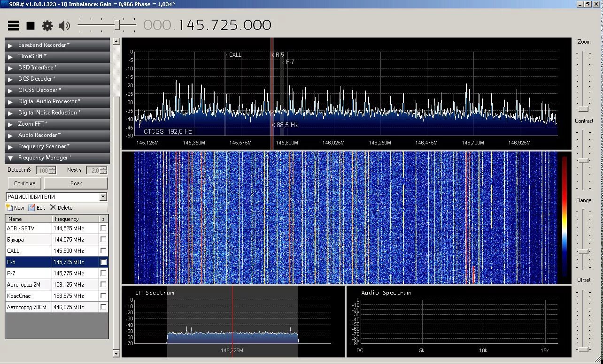The width and height of the screenshot is (603, 364).
Task: Stop the radio with the square button
Action: (31, 26)
